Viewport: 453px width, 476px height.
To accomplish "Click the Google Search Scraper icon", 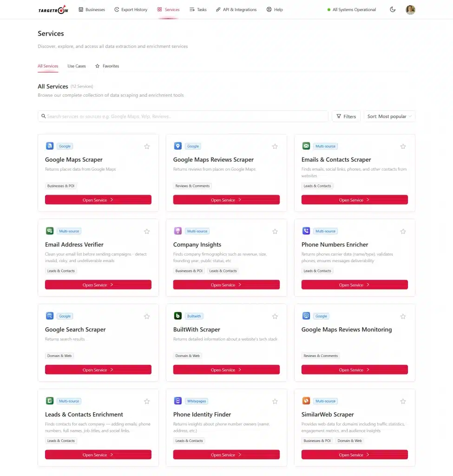I will click(49, 316).
